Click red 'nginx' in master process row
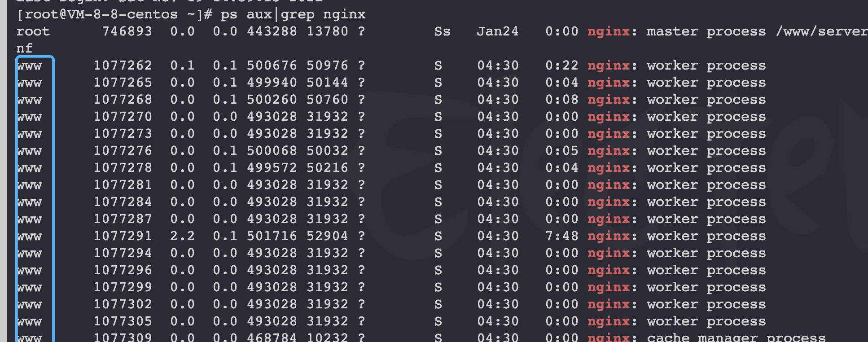Screen dimensions: 868x342 pos(609,31)
